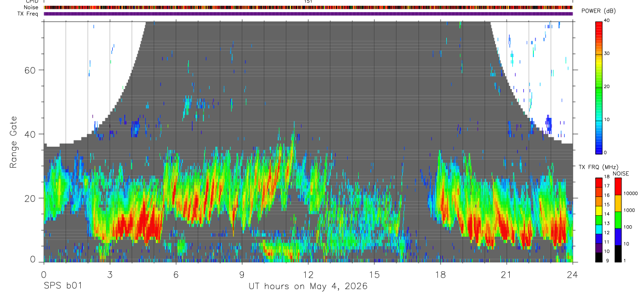
Task: Select the black 9 MHz swatch in the TX FRQ legend
Action: [599, 257]
